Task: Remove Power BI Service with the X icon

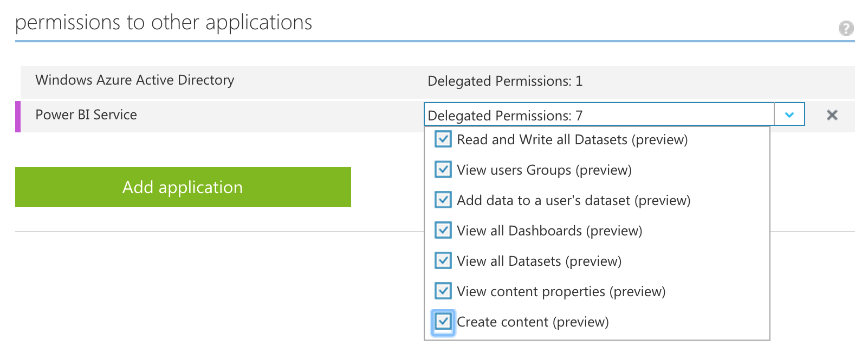Action: (832, 115)
